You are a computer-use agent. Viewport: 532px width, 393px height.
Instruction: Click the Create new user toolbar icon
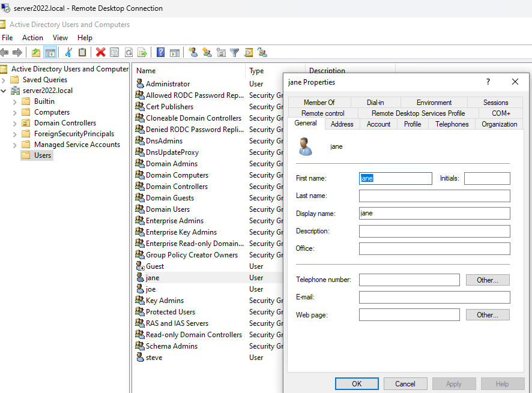(x=193, y=53)
